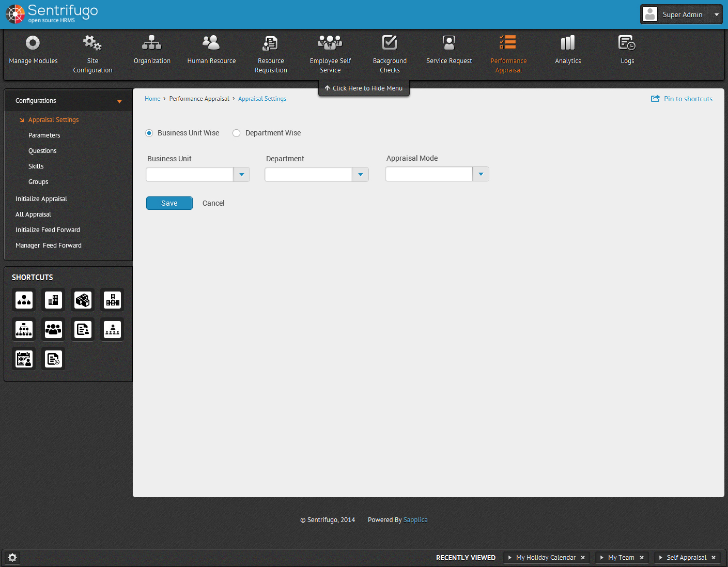
Task: Click the Analytics bar chart icon
Action: [x=567, y=43]
